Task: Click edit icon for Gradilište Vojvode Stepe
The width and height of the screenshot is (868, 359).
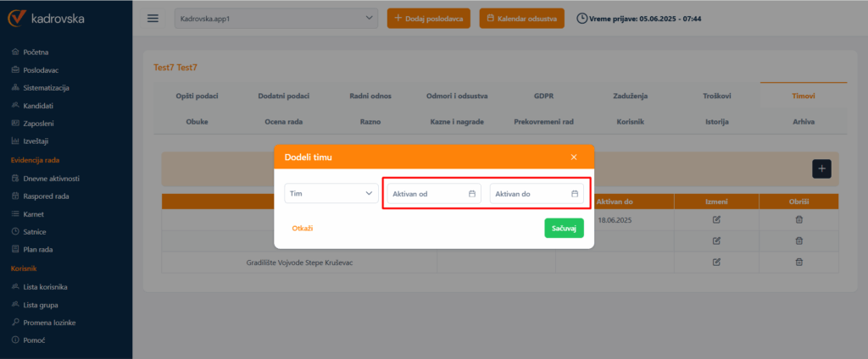Action: coord(716,262)
